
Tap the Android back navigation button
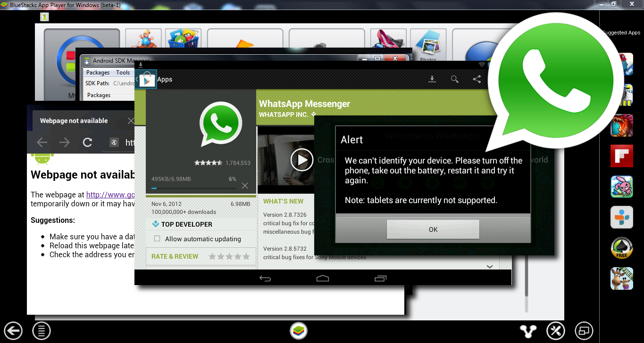(265, 278)
